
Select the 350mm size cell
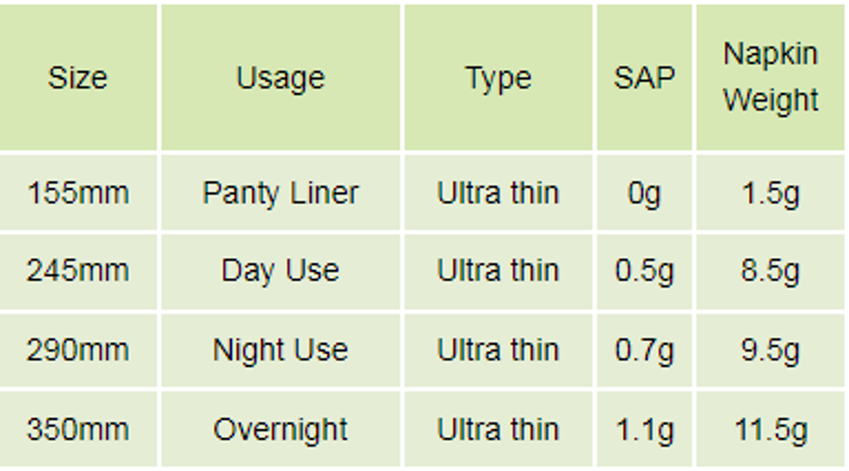tap(77, 430)
